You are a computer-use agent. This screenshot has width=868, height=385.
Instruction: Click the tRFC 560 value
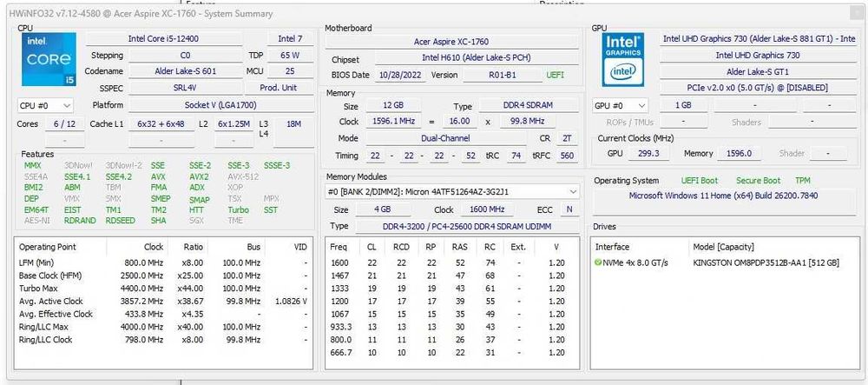click(x=567, y=156)
